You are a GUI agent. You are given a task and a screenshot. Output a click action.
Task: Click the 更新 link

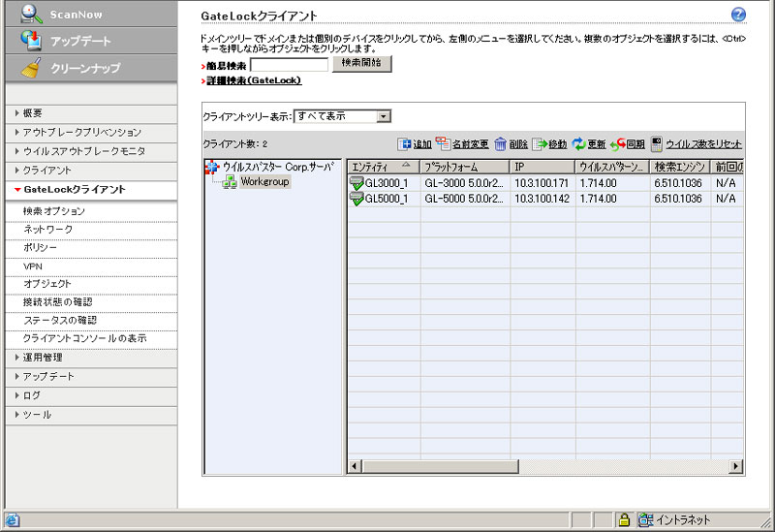tap(597, 144)
